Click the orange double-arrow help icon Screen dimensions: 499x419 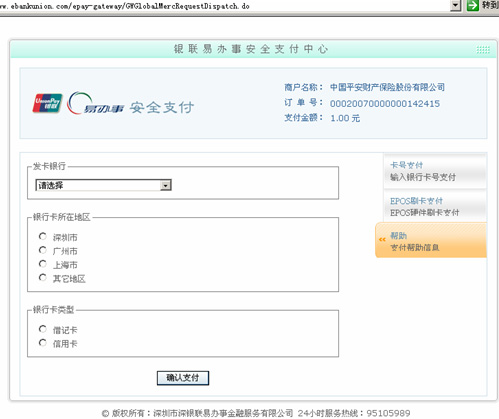pyautogui.click(x=382, y=239)
